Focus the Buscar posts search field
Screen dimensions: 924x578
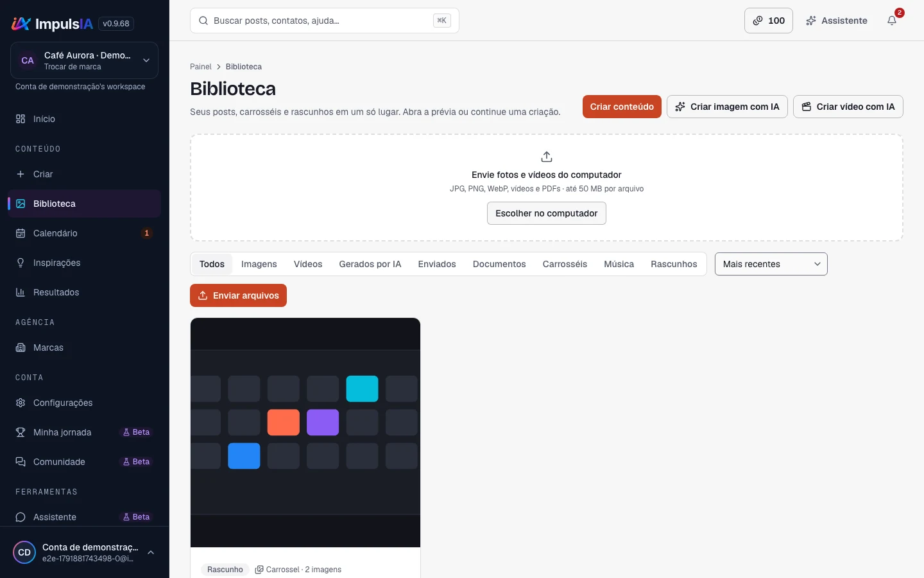click(x=325, y=21)
